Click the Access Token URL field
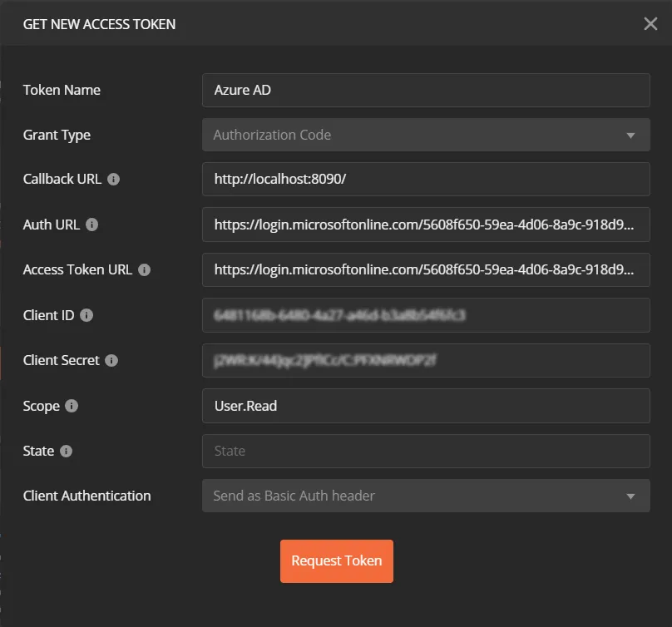Image resolution: width=672 pixels, height=627 pixels. coord(426,269)
